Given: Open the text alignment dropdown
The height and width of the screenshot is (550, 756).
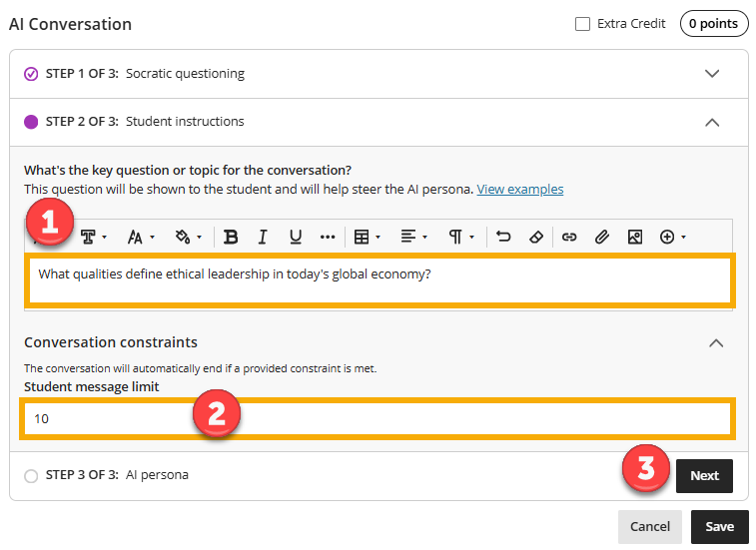Looking at the screenshot, I should click(x=413, y=237).
